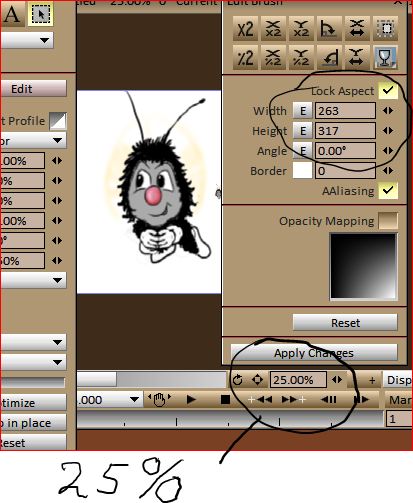Halve the brush size with the /2 icon
Viewport: 413px width, 503px height.
click(245, 57)
